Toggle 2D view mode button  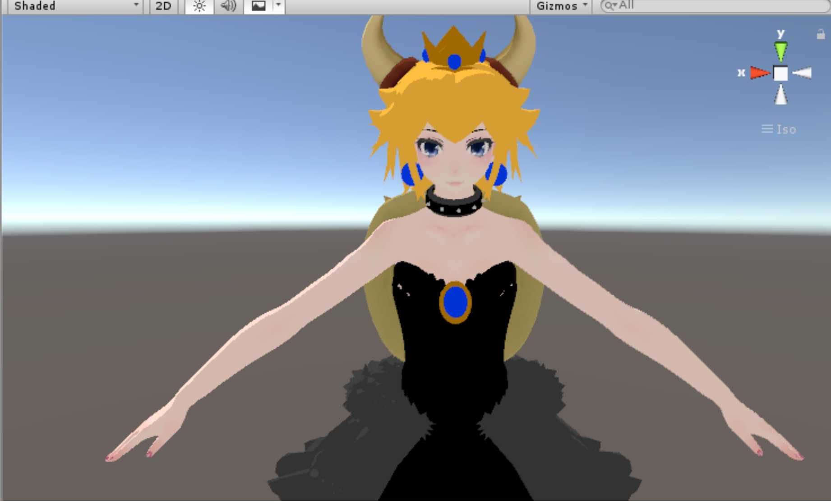(x=163, y=6)
